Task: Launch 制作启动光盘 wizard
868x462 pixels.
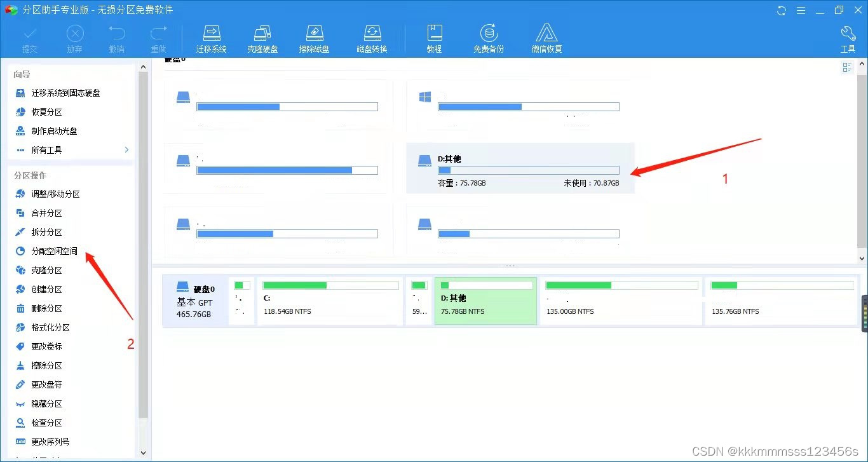Action: click(54, 131)
